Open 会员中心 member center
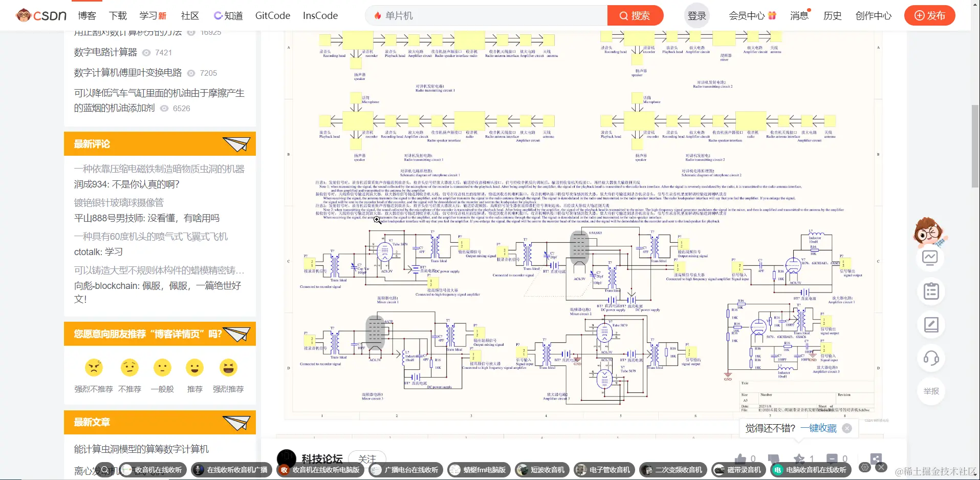The width and height of the screenshot is (980, 480). pos(752,15)
